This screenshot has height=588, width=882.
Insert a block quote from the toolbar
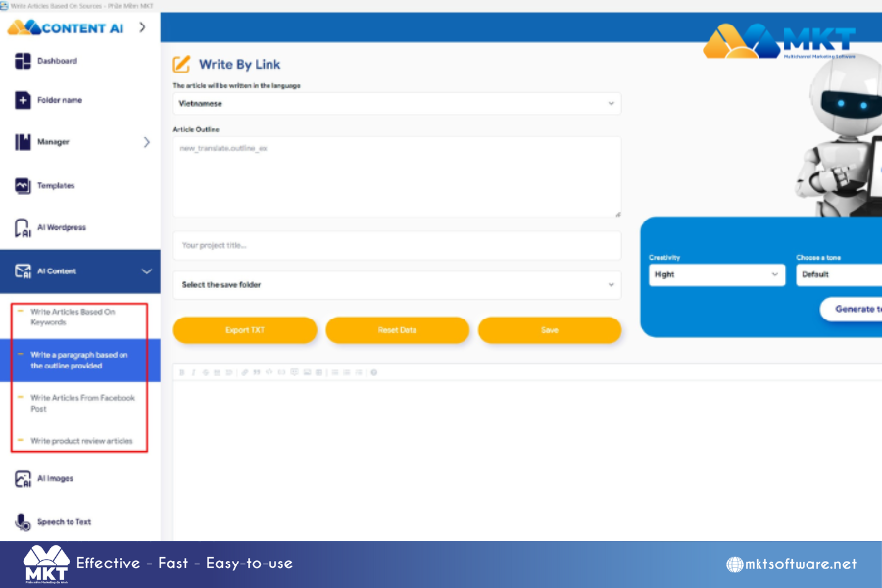pos(257,372)
